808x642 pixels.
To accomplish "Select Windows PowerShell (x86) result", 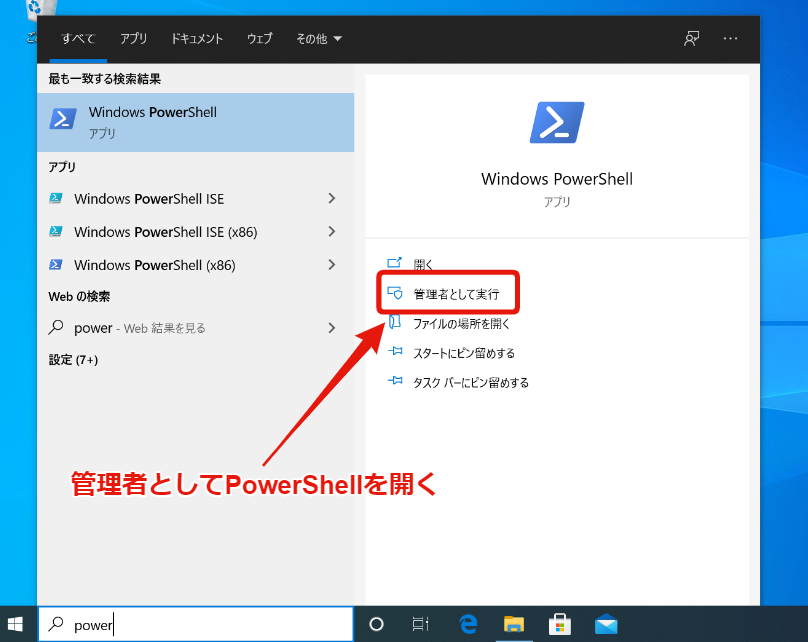I will 195,265.
